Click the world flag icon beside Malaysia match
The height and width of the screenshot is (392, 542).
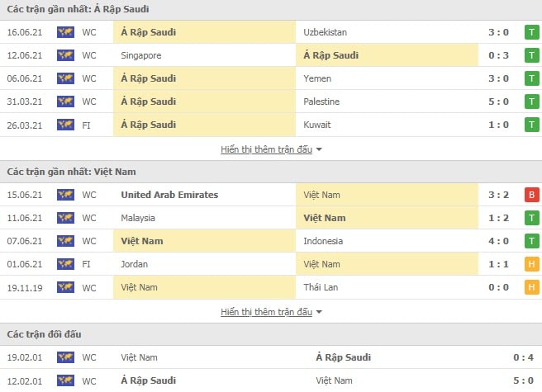point(65,218)
